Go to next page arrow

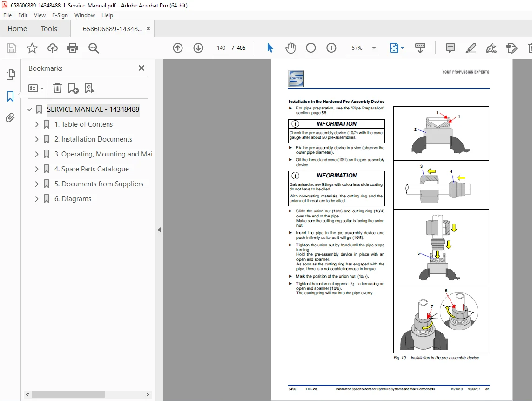point(198,48)
